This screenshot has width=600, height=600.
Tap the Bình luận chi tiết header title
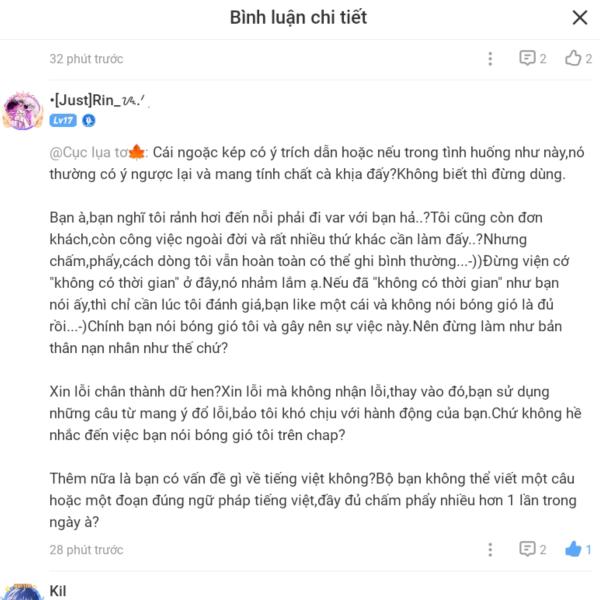tap(298, 18)
